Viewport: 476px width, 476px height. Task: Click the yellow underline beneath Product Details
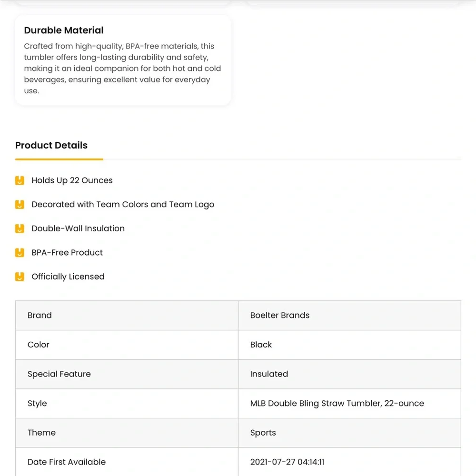[x=59, y=159]
